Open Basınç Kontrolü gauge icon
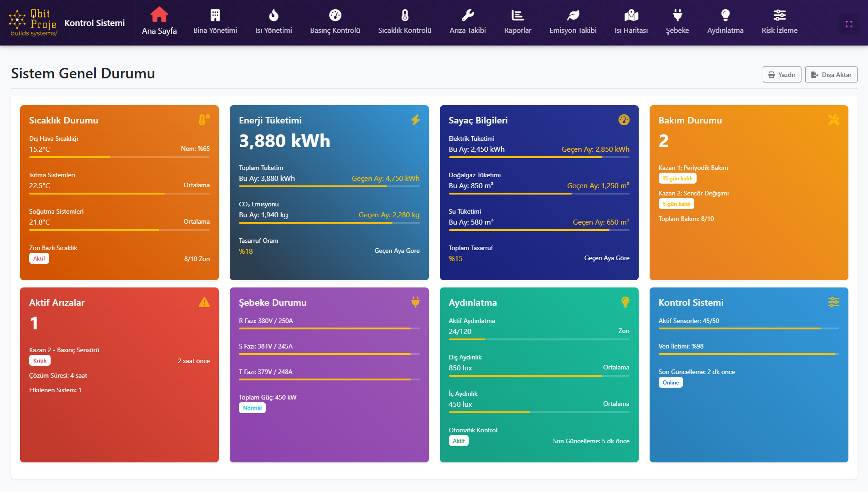868x492 pixels. [x=335, y=15]
